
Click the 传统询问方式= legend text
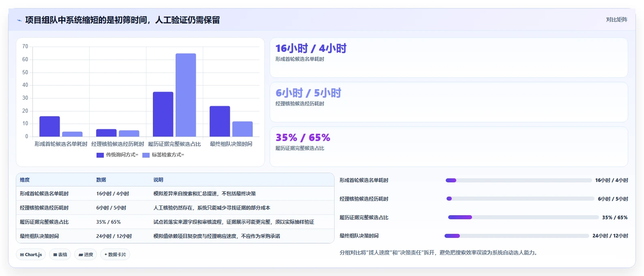[122, 155]
